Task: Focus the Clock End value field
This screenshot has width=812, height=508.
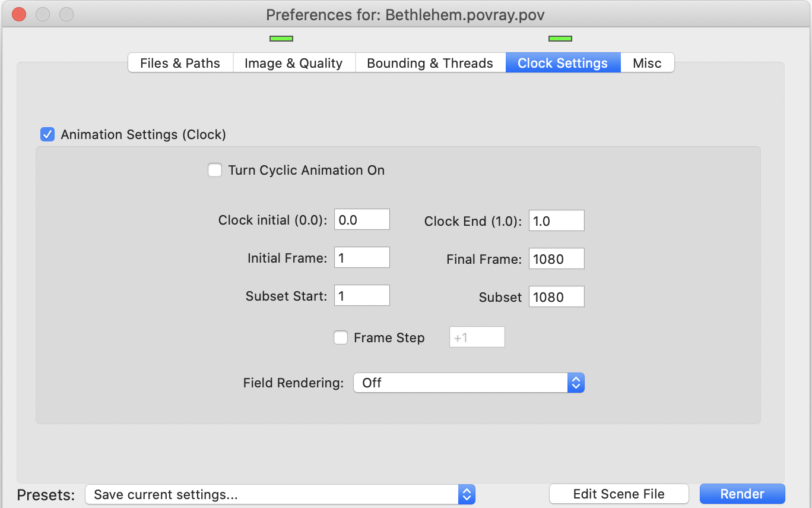Action: pos(556,221)
